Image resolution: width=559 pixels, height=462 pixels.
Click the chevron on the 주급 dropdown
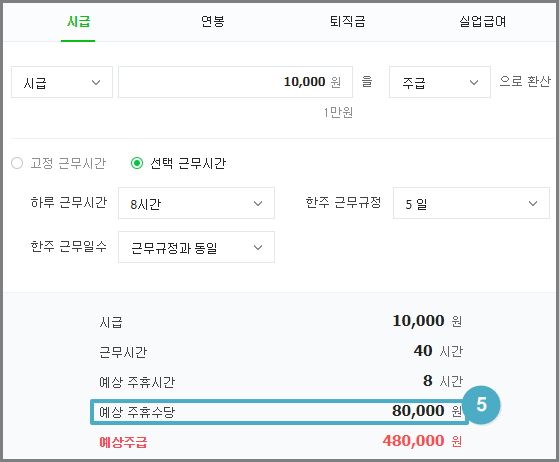tap(473, 83)
